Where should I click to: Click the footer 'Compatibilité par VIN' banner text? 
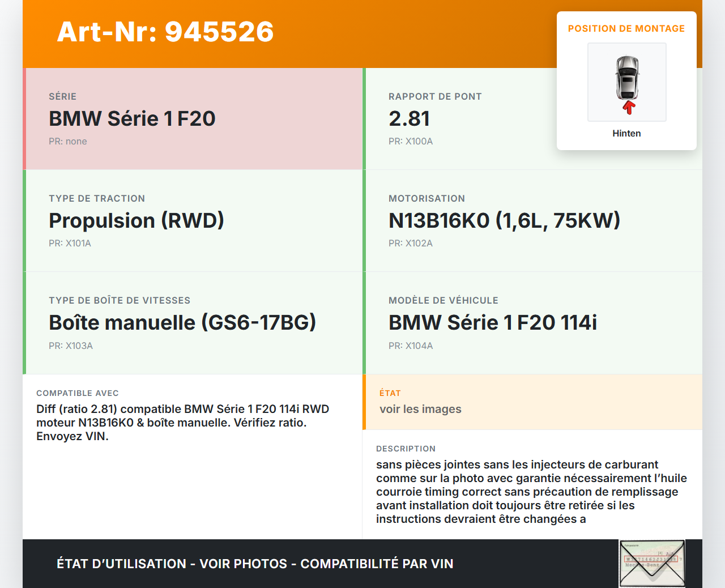(377, 564)
